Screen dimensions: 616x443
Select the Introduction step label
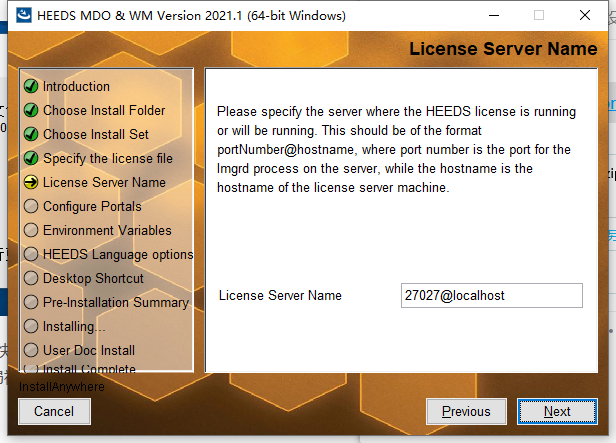[x=76, y=86]
